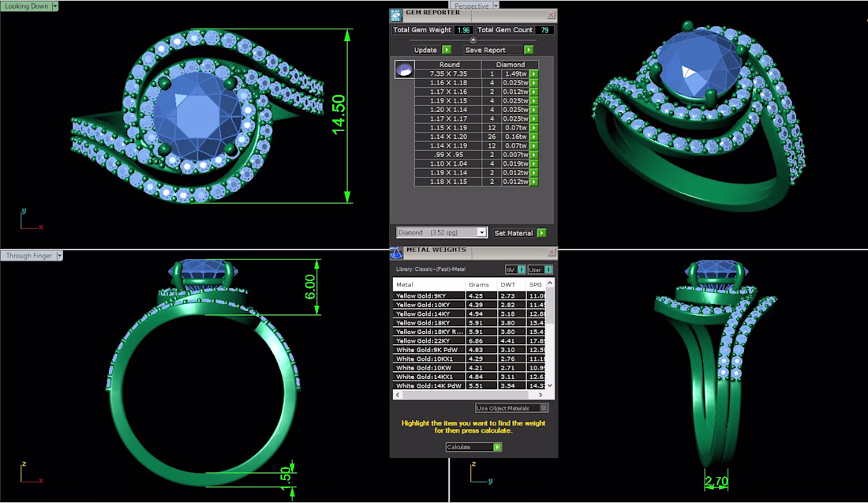
Task: Open the Through Finger viewport dropdown arrow
Action: 59,255
